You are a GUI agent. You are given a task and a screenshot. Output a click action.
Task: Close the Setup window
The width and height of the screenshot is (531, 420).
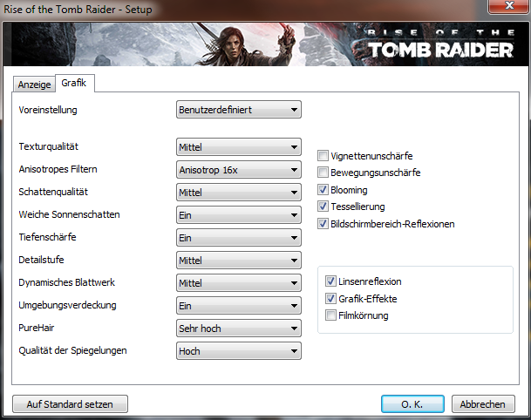(509, 6)
